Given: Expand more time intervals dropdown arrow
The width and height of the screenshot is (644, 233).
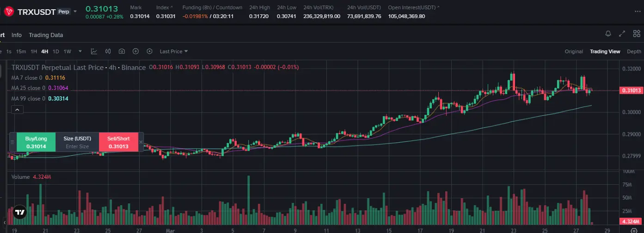Looking at the screenshot, I should (x=80, y=51).
